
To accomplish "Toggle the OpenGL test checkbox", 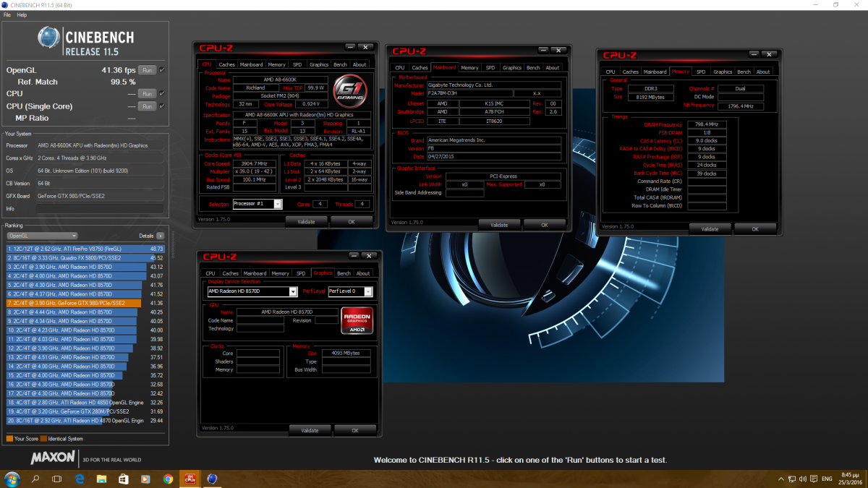I will (x=162, y=70).
